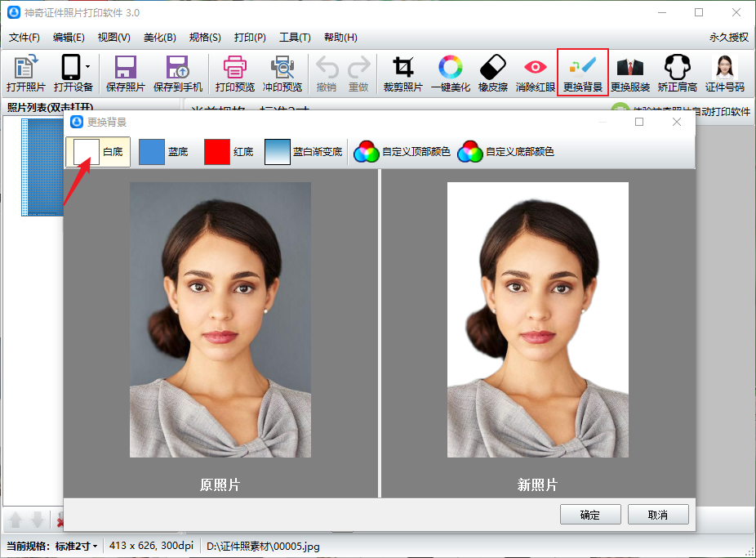Open the 标准2寸 specification dropdown
Screen dimensions: 756x558
(x=77, y=546)
